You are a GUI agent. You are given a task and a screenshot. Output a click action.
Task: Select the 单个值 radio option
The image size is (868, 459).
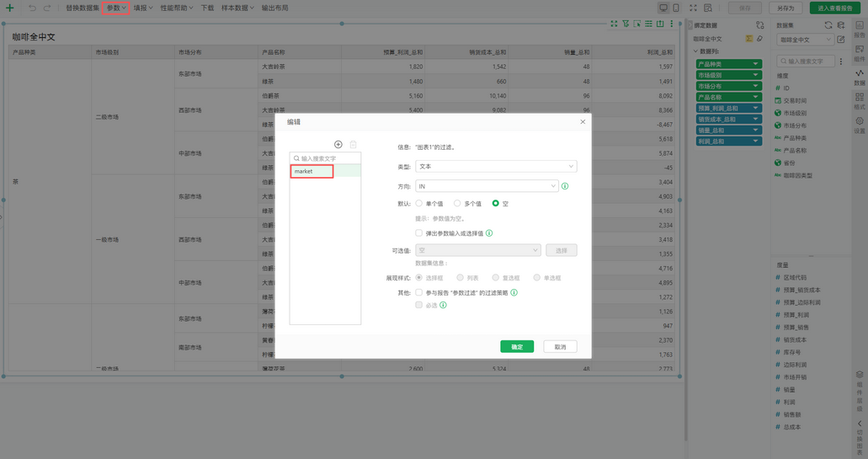419,204
